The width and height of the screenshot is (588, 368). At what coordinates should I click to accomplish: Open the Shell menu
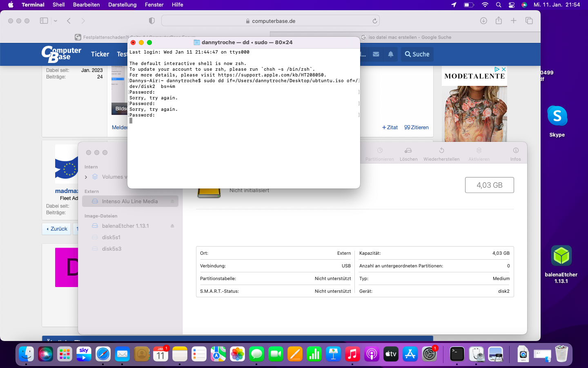tap(59, 4)
